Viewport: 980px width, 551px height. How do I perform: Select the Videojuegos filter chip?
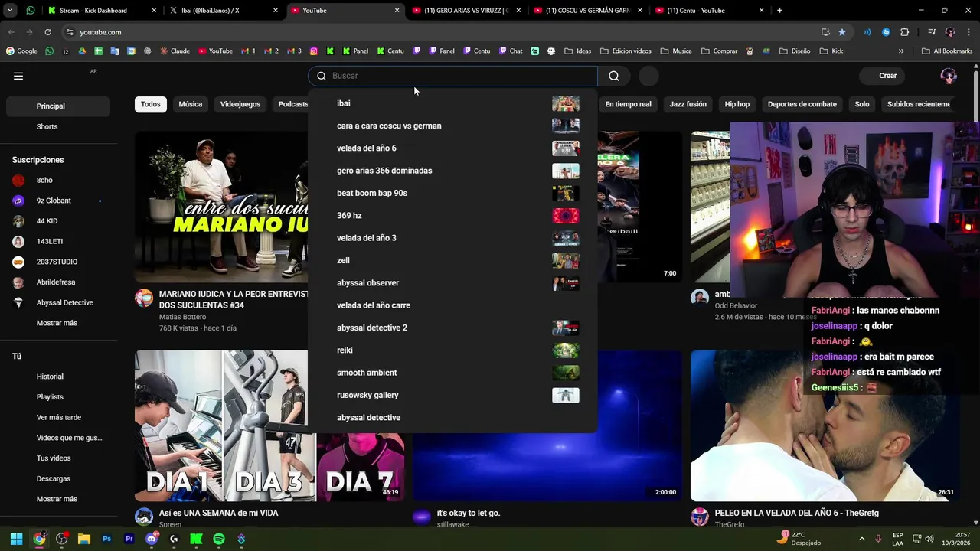(x=240, y=104)
